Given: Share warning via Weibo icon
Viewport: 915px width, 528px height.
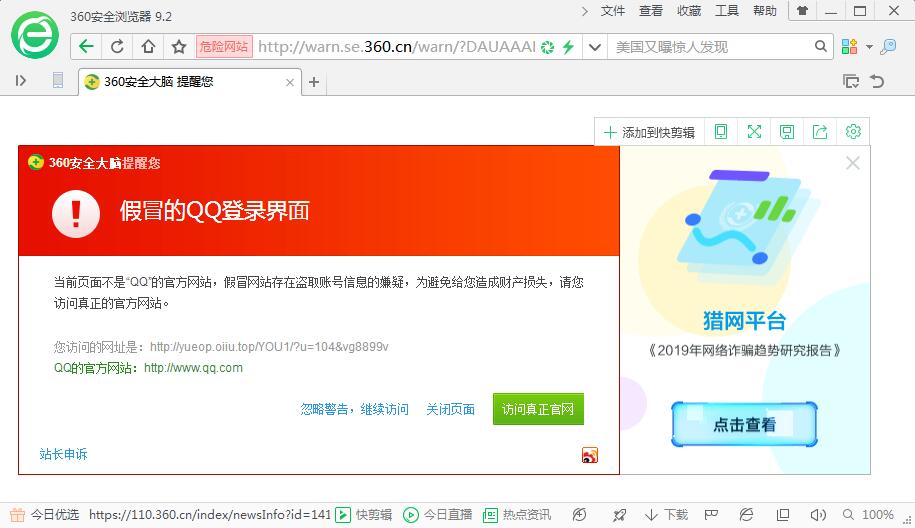Looking at the screenshot, I should 589,455.
